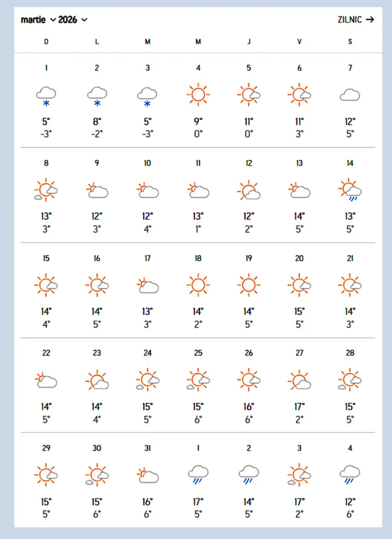Click the arrow next to ZILNIC
This screenshot has width=392, height=539.
(370, 20)
